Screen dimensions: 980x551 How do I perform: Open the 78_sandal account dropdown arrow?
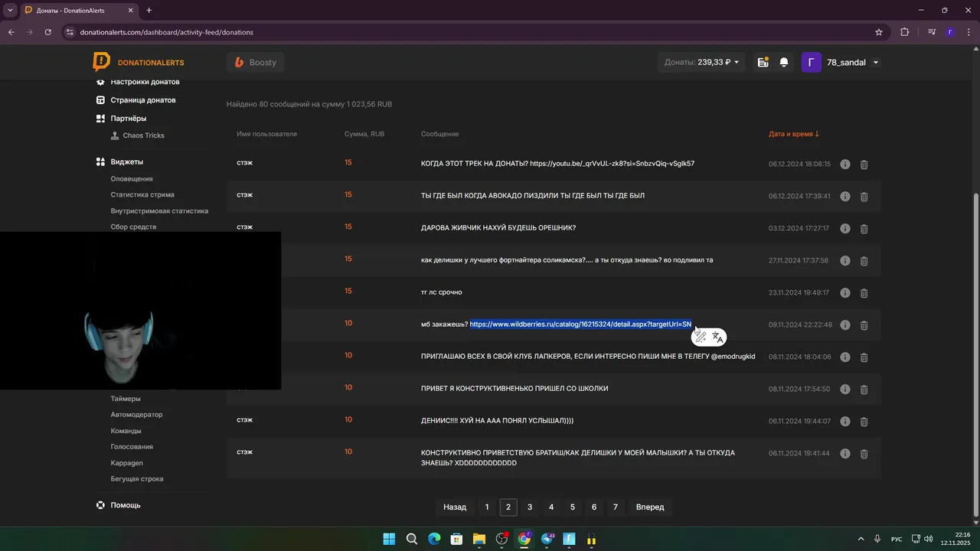[x=876, y=63]
